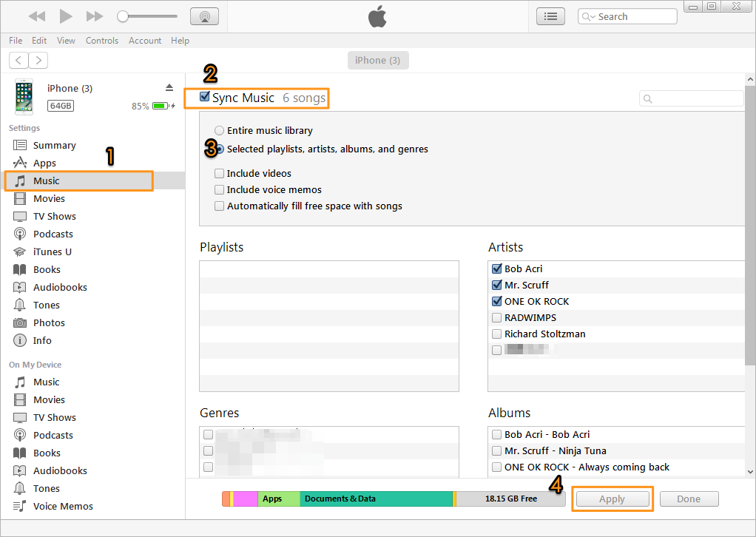756x537 pixels.
Task: Enable the Include videos checkbox
Action: [x=220, y=174]
